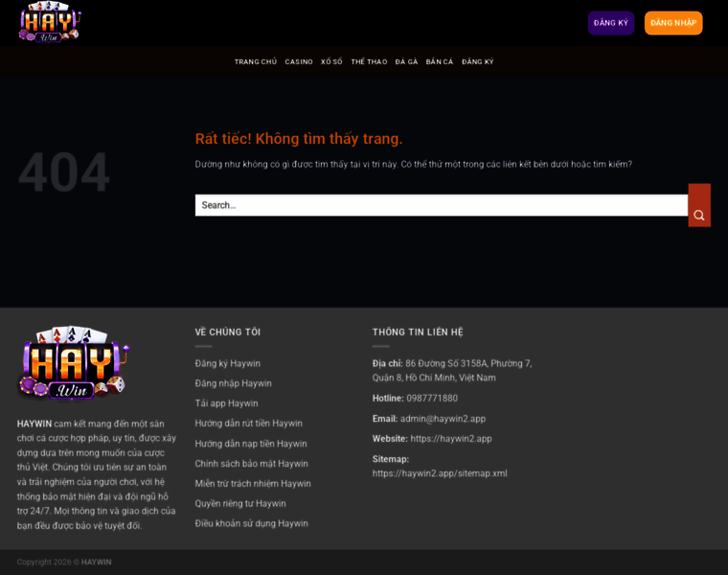
Task: Open the Tải app Haywin link
Action: (x=227, y=403)
